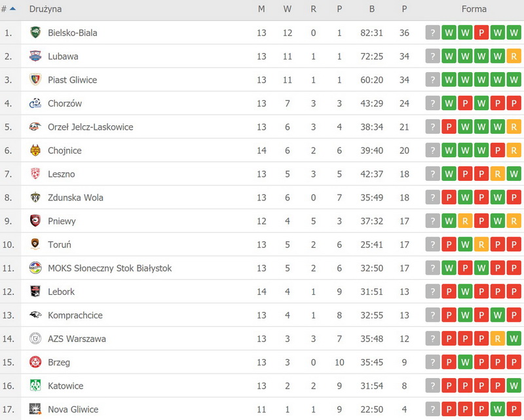Image resolution: width=524 pixels, height=420 pixels.
Task: Click the Lubawa team logo
Action: 35,56
